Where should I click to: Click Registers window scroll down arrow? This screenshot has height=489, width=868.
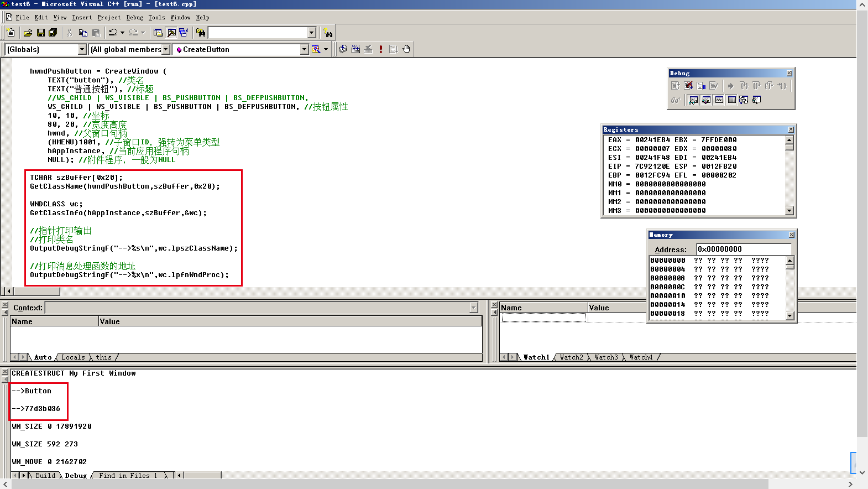pos(789,211)
